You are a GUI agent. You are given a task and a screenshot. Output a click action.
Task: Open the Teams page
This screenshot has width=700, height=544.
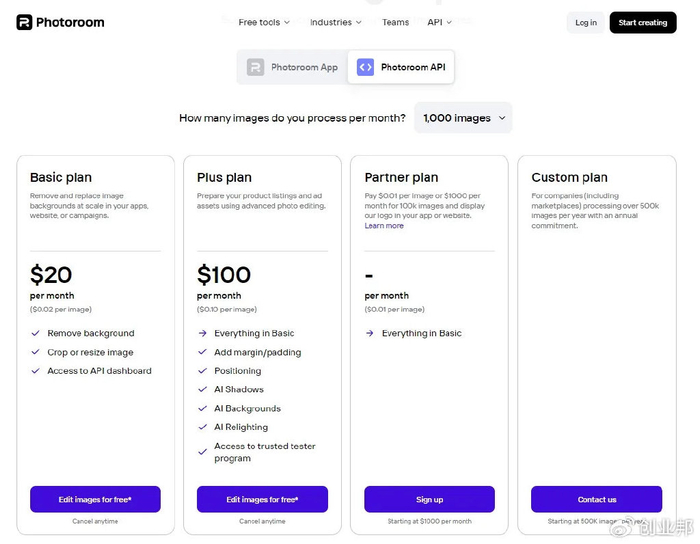395,22
